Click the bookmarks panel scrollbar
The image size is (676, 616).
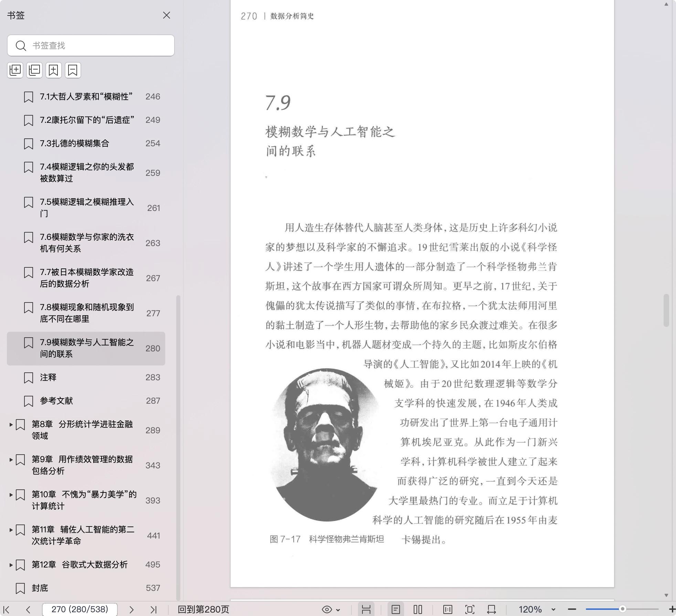[x=178, y=447]
